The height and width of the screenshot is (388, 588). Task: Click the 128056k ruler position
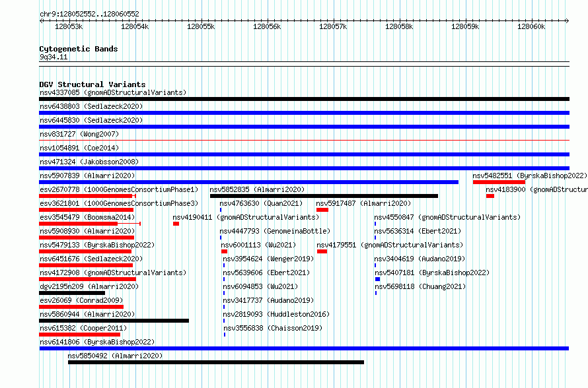coord(267,26)
